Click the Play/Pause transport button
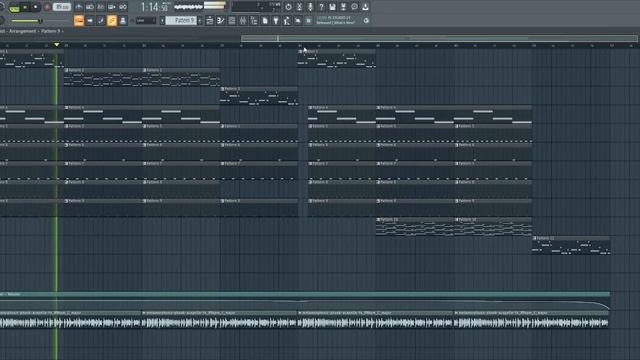The width and height of the screenshot is (640, 360). click(x=25, y=7)
